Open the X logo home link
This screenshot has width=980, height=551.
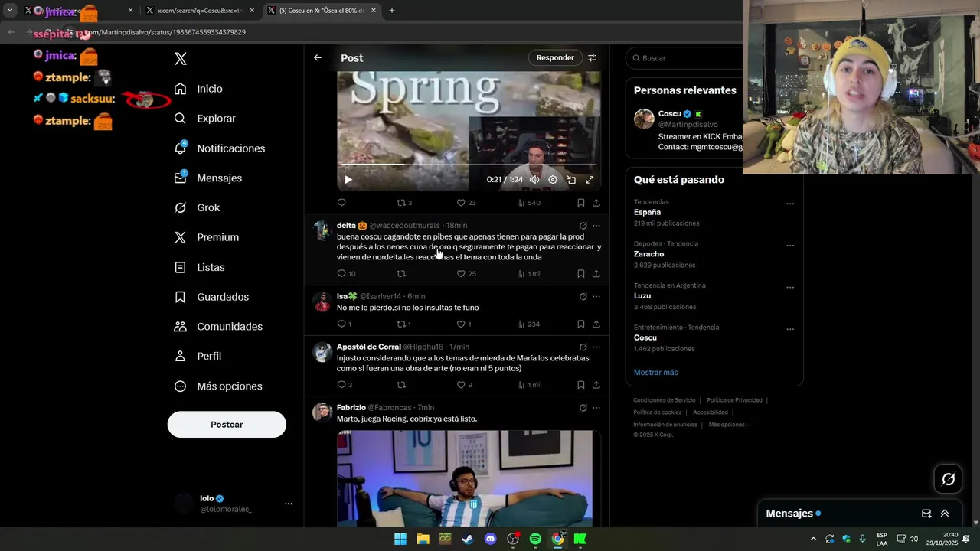coord(181,59)
